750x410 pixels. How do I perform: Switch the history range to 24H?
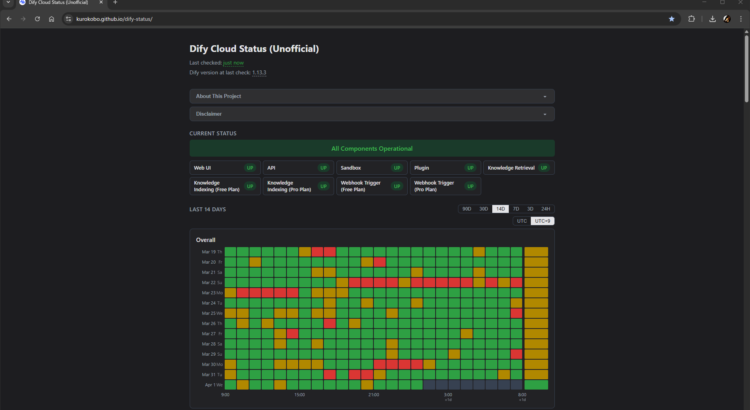coord(545,209)
